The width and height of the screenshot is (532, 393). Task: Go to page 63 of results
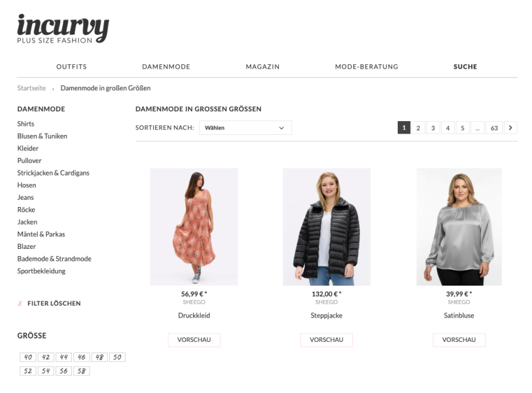click(494, 128)
